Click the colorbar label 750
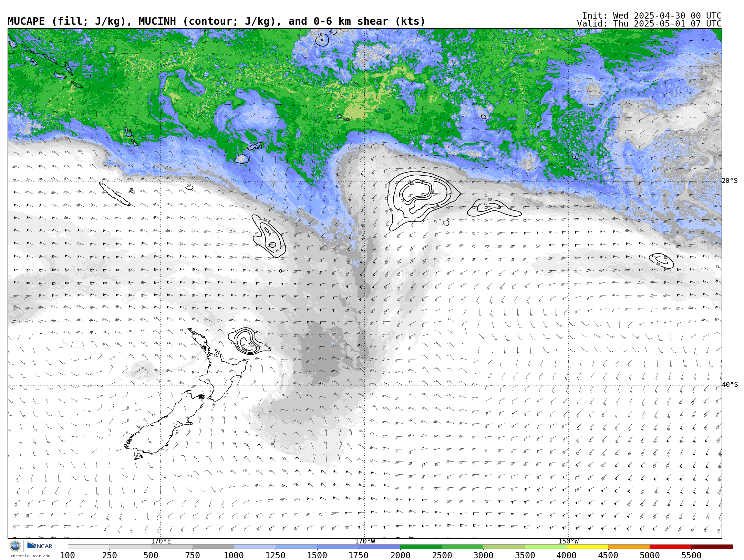The height and width of the screenshot is (560, 744). pyautogui.click(x=193, y=556)
